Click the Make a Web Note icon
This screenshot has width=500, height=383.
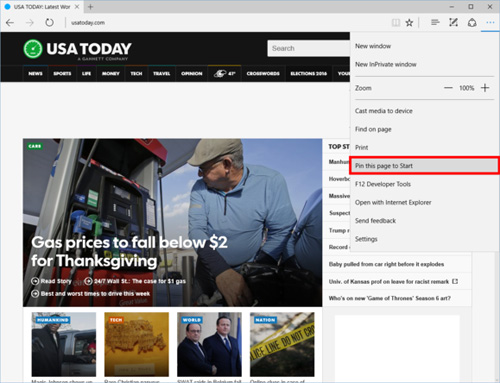[453, 22]
